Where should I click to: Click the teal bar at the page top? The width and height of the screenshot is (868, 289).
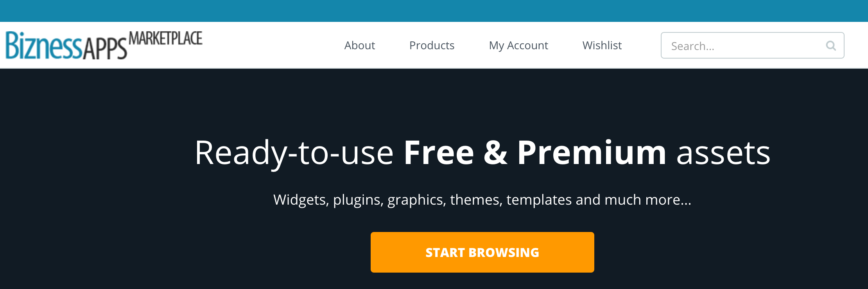pyautogui.click(x=434, y=11)
